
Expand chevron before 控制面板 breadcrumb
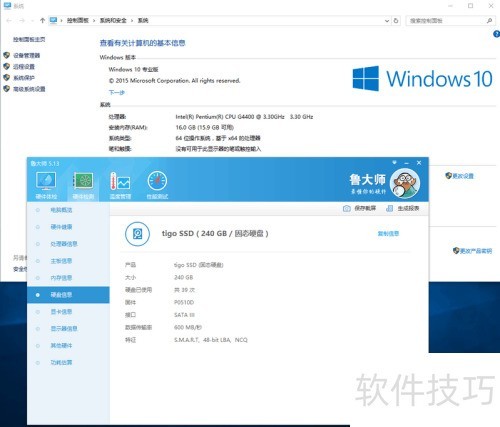point(62,21)
